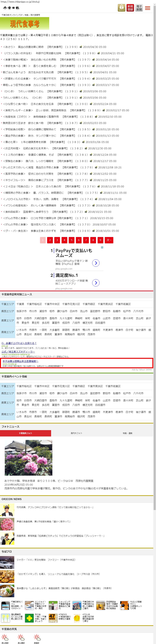Open the 電子新聞 icon in header
156x644 pixels.
(139, 8)
